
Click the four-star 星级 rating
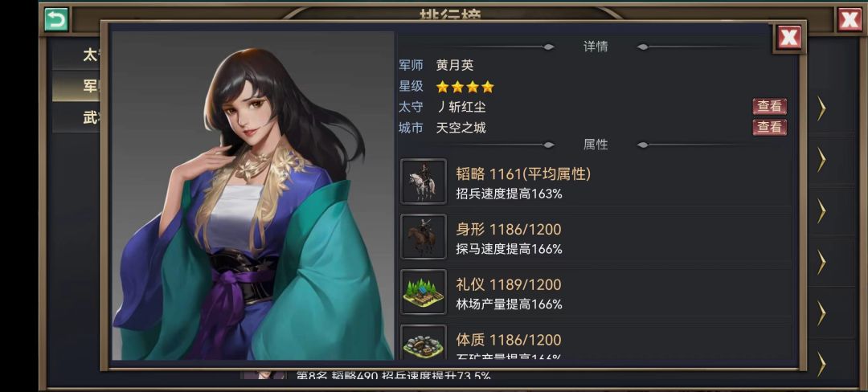coord(465,87)
